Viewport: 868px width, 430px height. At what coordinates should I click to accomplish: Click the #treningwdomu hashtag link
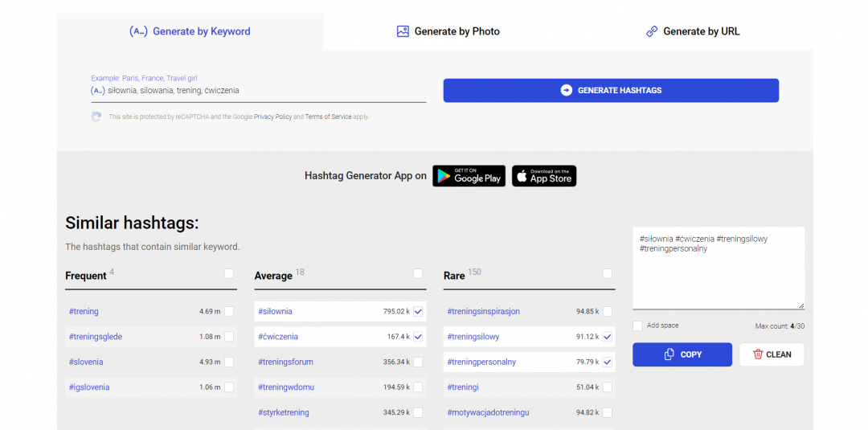coord(286,387)
